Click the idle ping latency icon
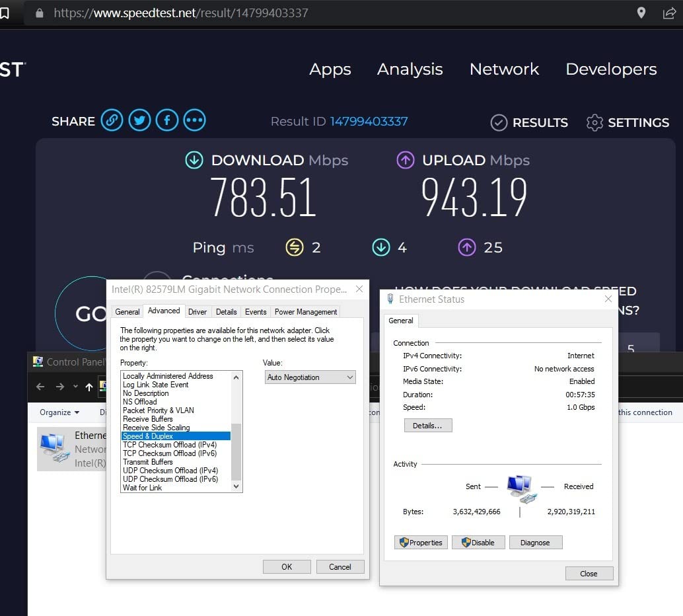The height and width of the screenshot is (616, 683). click(x=295, y=247)
